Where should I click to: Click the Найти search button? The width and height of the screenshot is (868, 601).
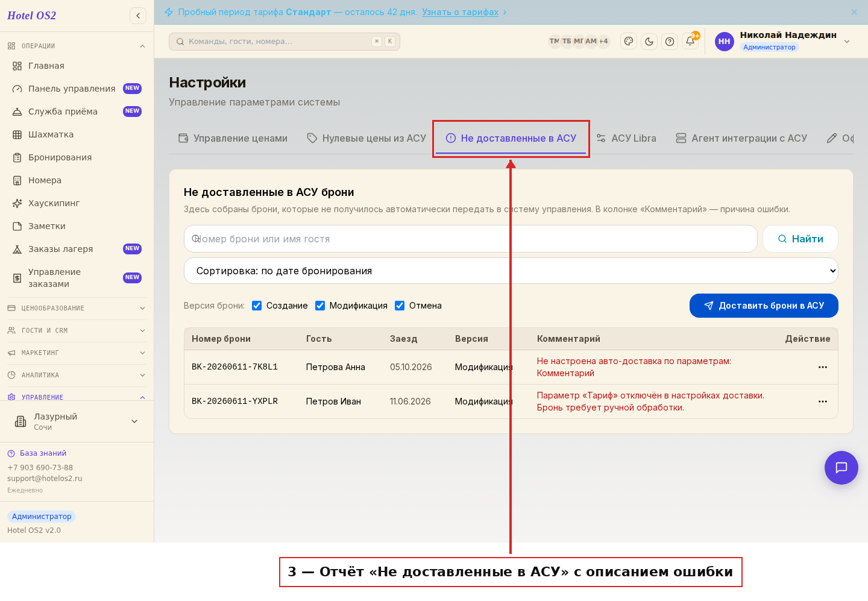[x=800, y=239]
